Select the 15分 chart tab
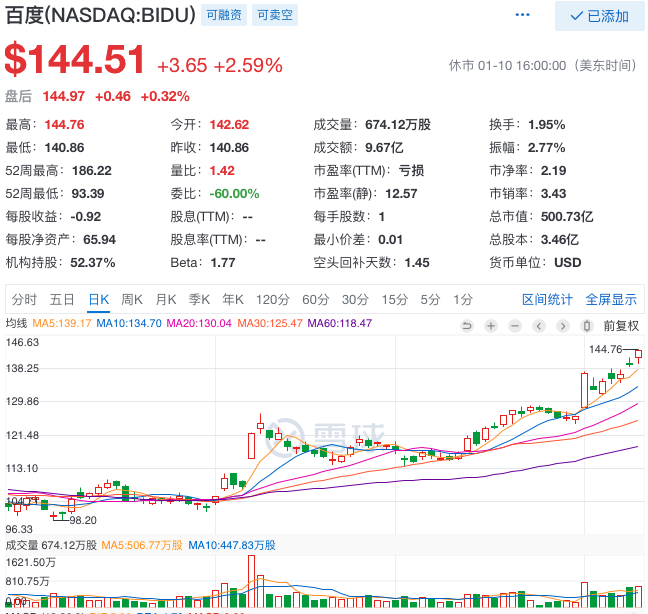The image size is (648, 614). tap(394, 299)
